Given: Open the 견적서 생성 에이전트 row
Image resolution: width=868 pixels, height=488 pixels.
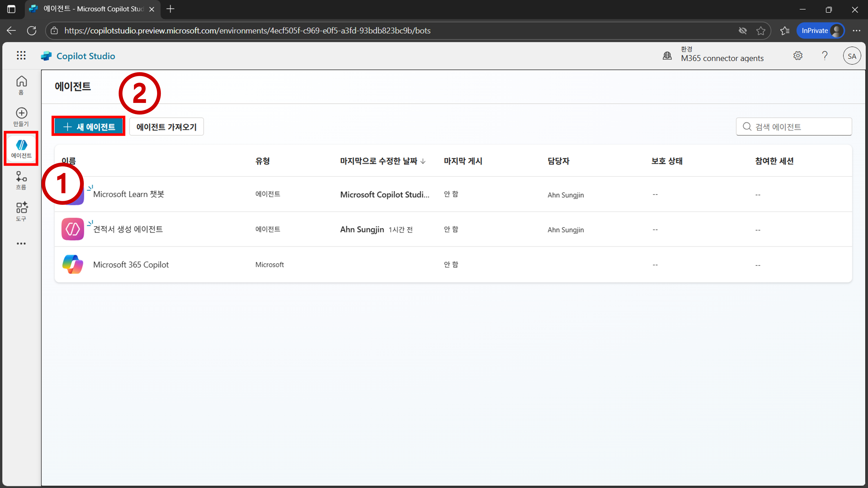Looking at the screenshot, I should (x=128, y=229).
